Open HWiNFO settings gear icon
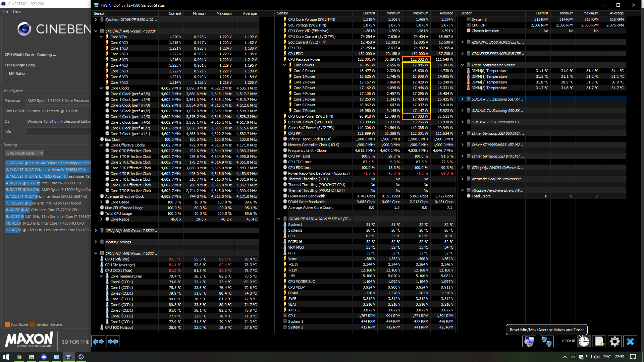Image resolution: width=644 pixels, height=362 pixels. (614, 342)
